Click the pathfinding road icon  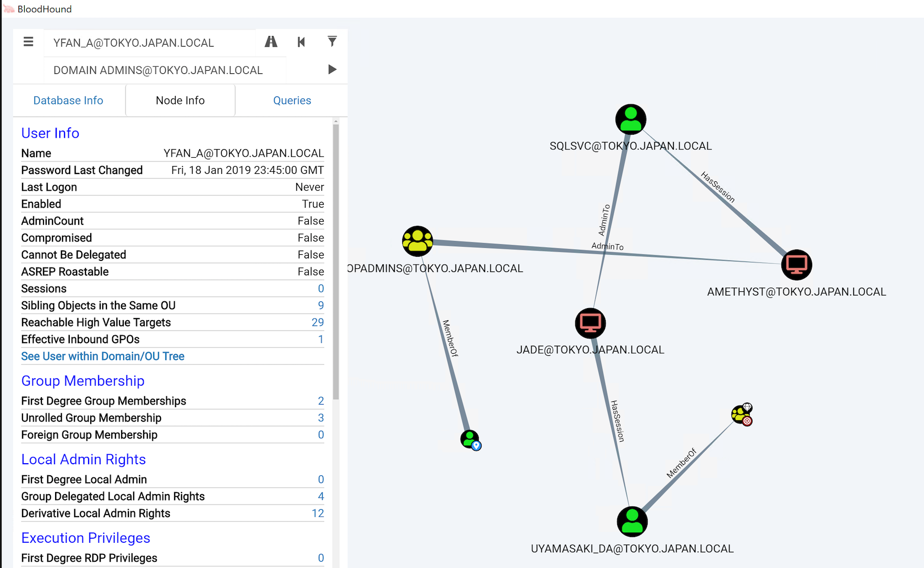point(271,42)
